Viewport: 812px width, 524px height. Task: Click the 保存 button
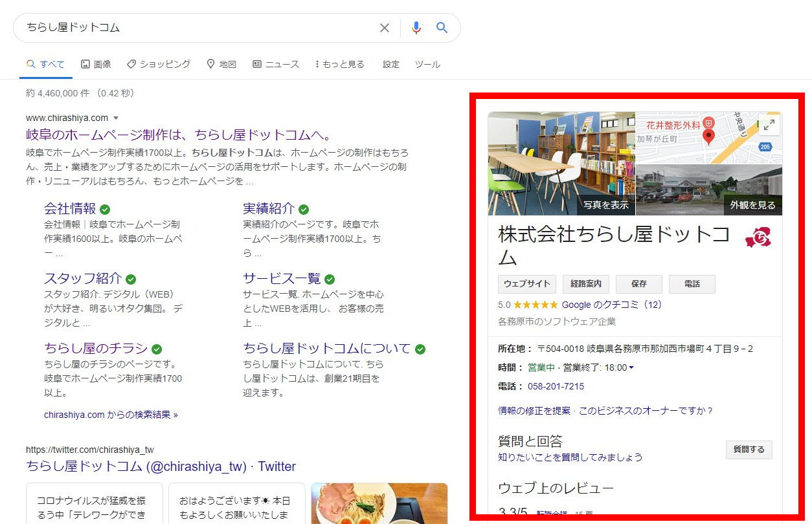click(x=639, y=284)
